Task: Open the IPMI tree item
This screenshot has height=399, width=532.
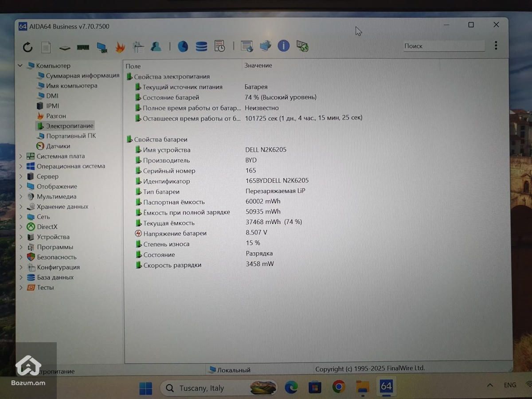Action: click(x=47, y=106)
